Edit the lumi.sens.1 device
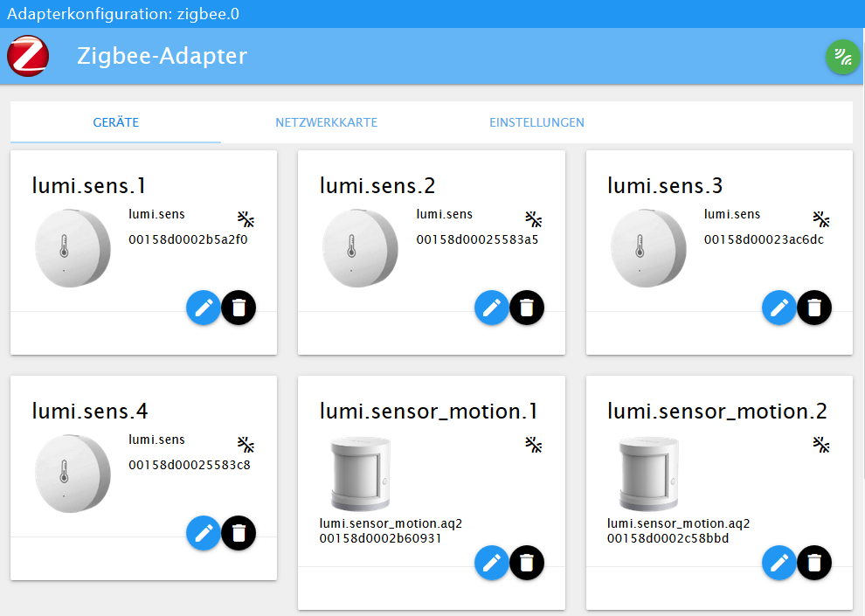The height and width of the screenshot is (616, 865). coord(204,308)
